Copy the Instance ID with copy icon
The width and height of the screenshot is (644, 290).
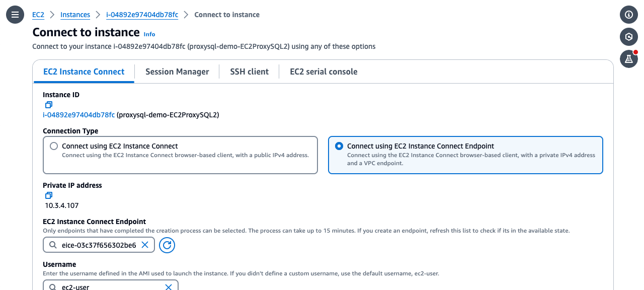[x=48, y=105]
